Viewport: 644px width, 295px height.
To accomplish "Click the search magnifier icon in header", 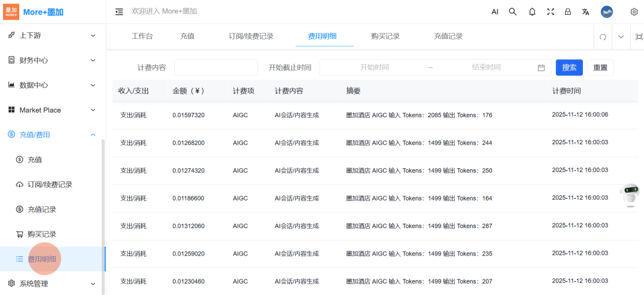I will [513, 11].
